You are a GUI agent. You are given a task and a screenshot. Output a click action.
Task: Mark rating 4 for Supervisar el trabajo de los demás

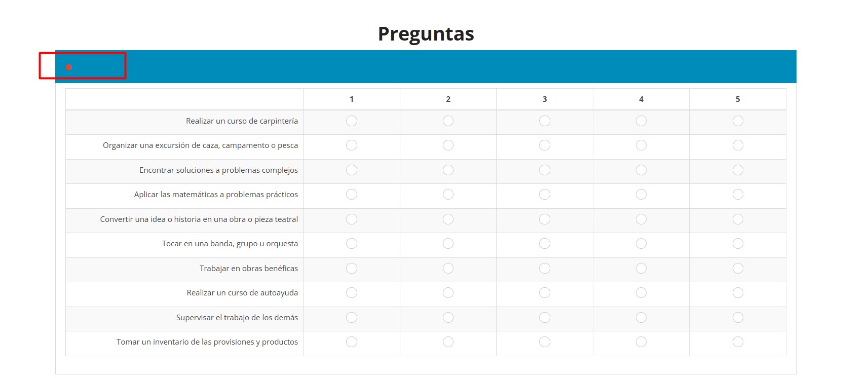[641, 317]
